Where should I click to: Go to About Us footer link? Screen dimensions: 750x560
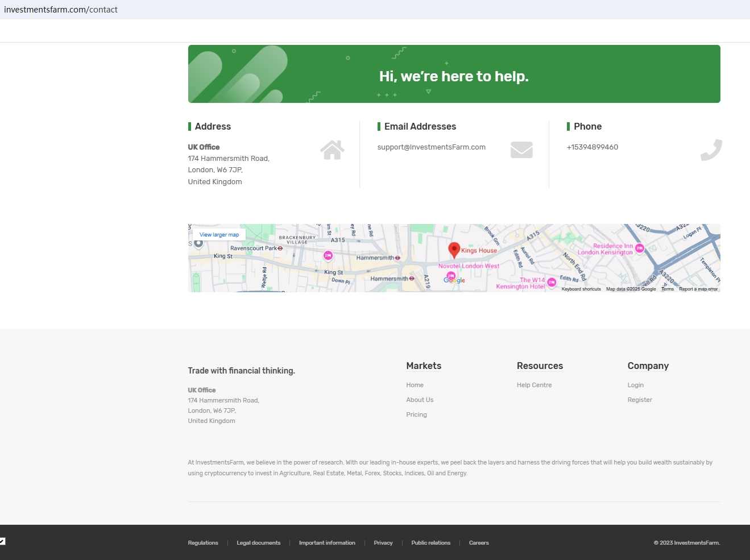[x=420, y=400]
